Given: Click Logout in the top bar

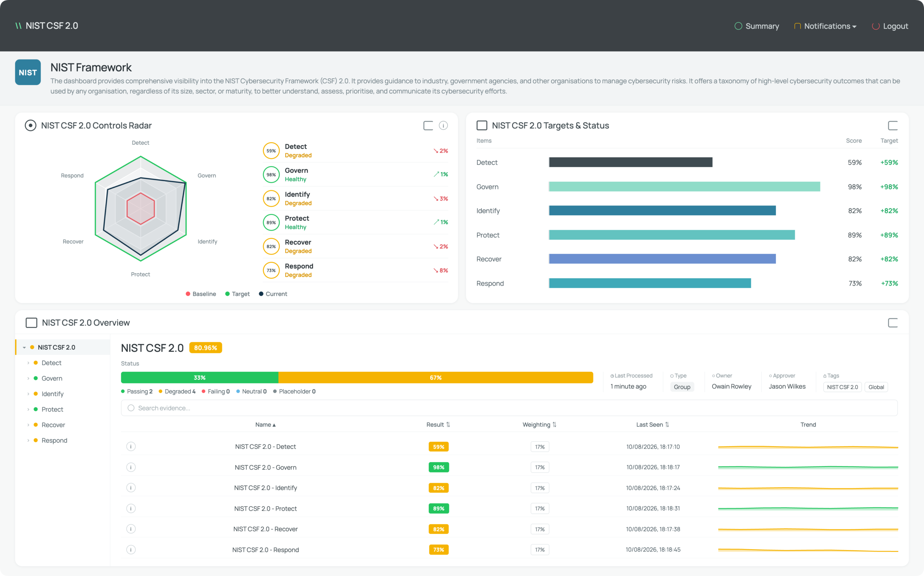Looking at the screenshot, I should tap(890, 26).
